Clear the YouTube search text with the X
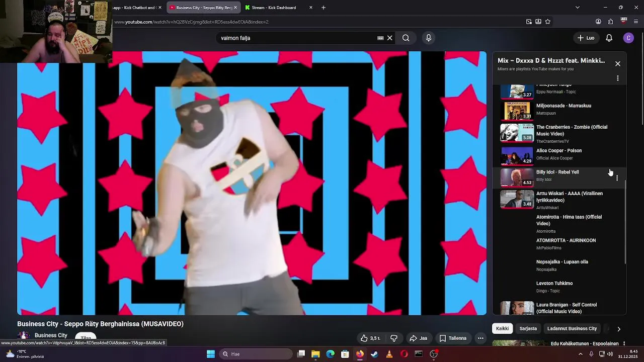 pos(389,38)
